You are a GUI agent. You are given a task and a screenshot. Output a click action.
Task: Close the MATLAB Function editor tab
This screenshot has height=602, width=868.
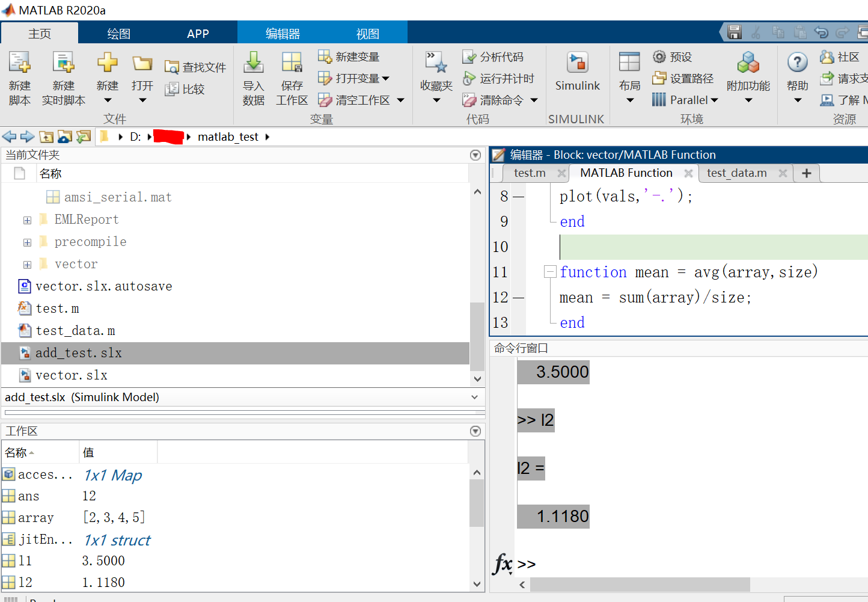tap(688, 173)
